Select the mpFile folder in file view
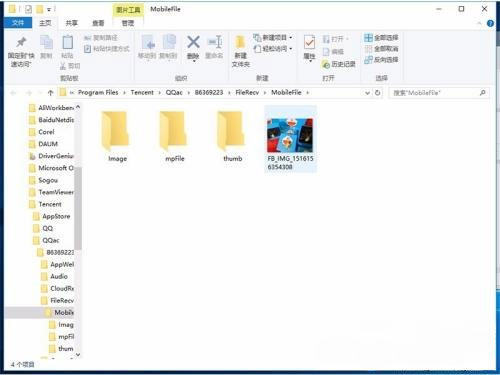Viewport: 500px width, 375px height. [x=174, y=137]
